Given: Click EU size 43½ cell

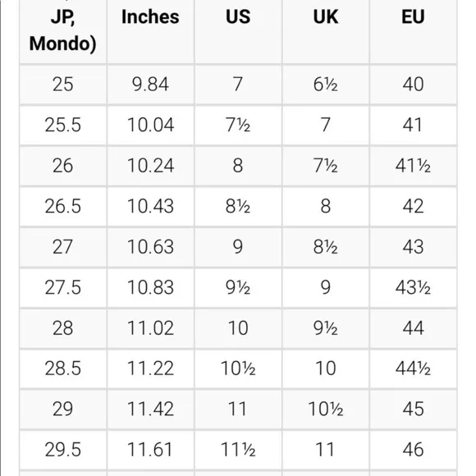Looking at the screenshot, I should 413,287.
